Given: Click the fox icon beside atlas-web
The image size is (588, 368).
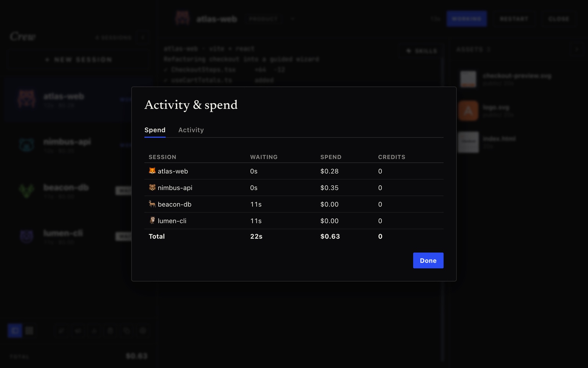Looking at the screenshot, I should pyautogui.click(x=152, y=171).
